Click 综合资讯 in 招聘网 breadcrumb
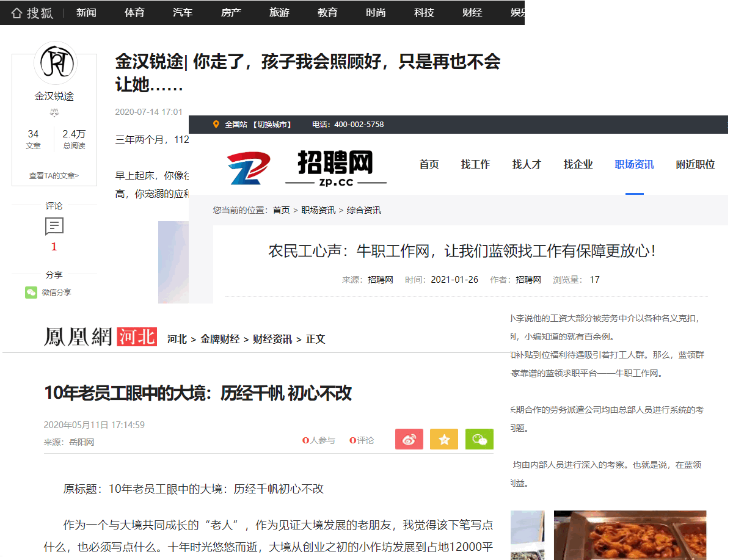The width and height of the screenshot is (733, 560). click(364, 210)
